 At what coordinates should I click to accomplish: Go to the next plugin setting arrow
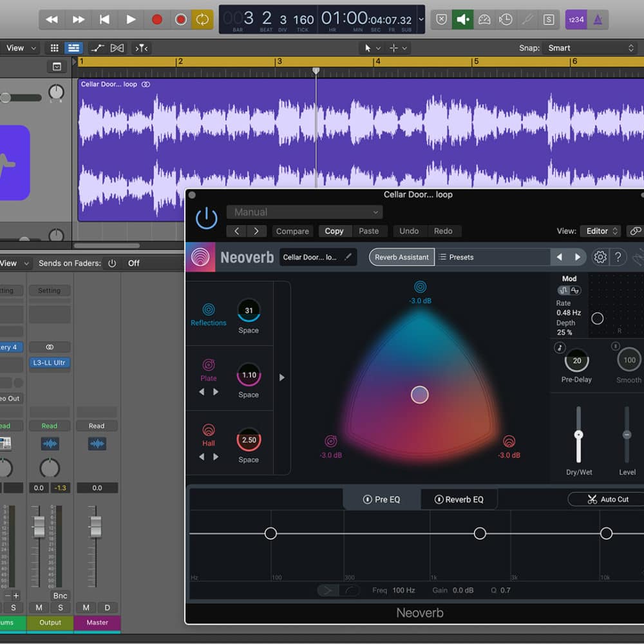pos(256,231)
